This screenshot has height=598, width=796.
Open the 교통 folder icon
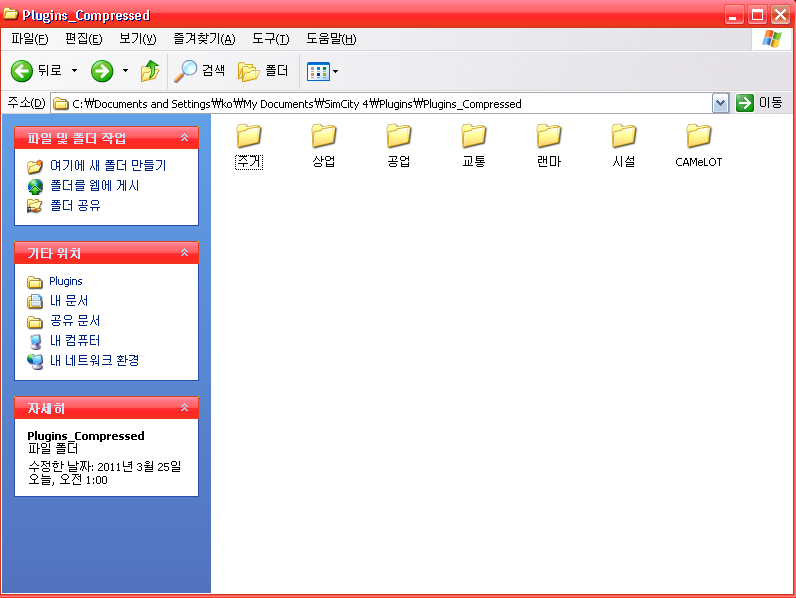[x=474, y=136]
